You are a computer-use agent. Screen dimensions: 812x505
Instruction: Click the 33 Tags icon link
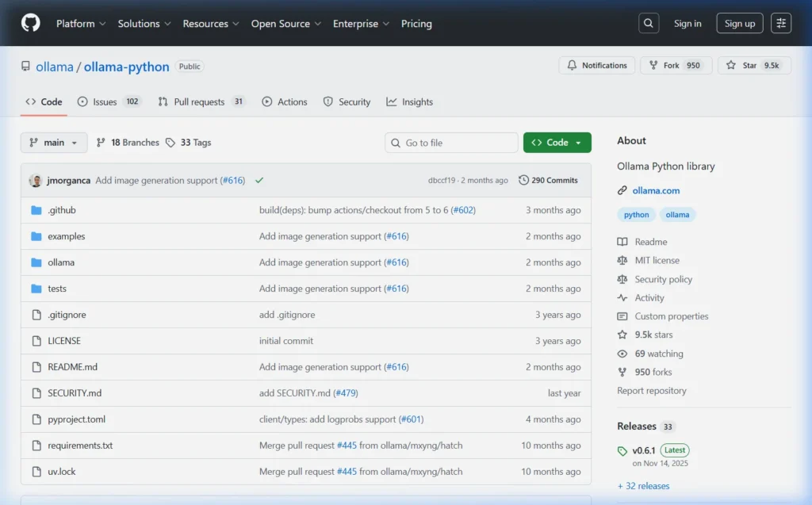(189, 143)
